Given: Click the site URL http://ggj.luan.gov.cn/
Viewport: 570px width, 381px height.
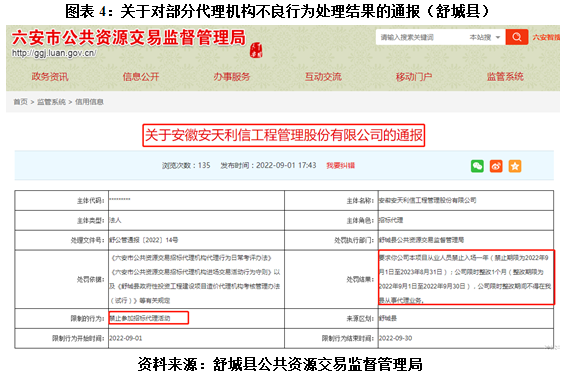Looking at the screenshot, I should tap(54, 53).
